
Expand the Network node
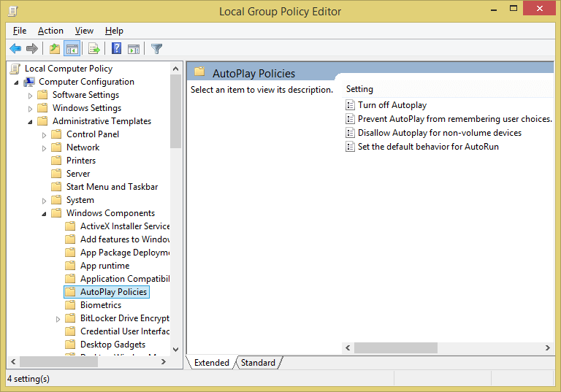click(45, 148)
